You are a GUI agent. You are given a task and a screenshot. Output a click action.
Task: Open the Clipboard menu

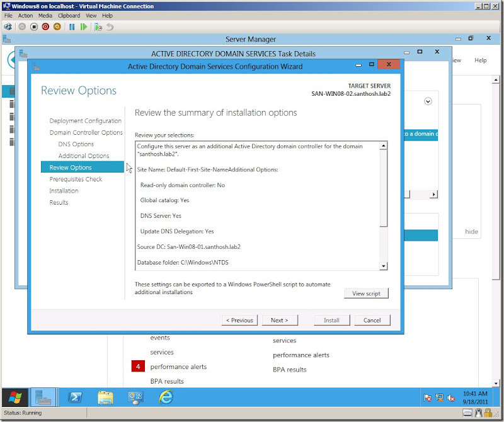(69, 15)
